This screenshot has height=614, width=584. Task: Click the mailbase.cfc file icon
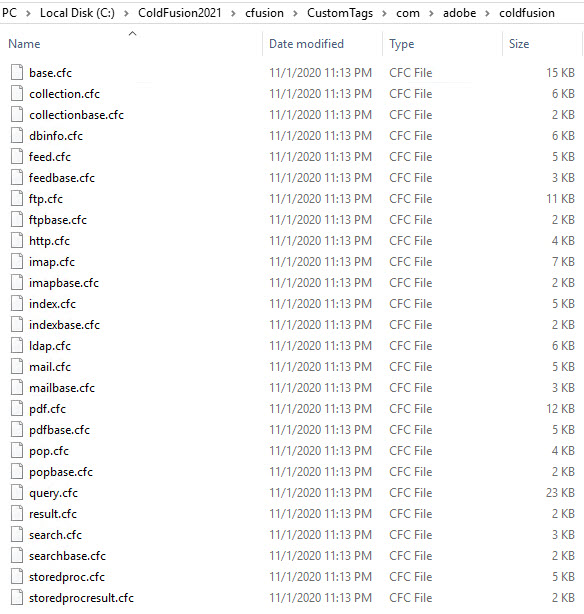click(17, 388)
